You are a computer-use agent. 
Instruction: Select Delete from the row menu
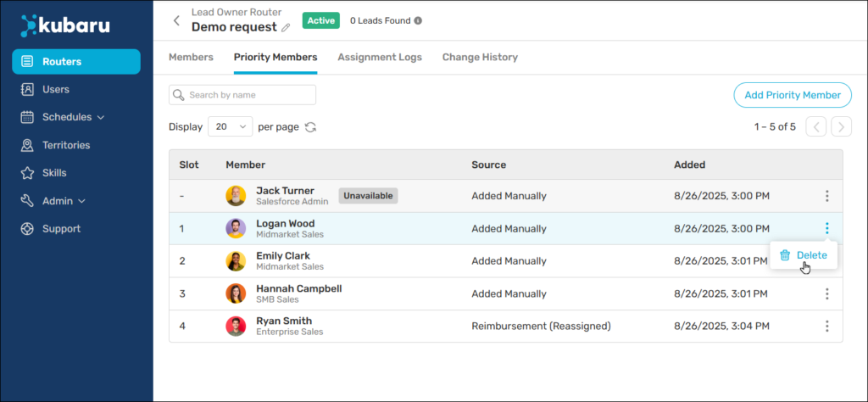[804, 255]
